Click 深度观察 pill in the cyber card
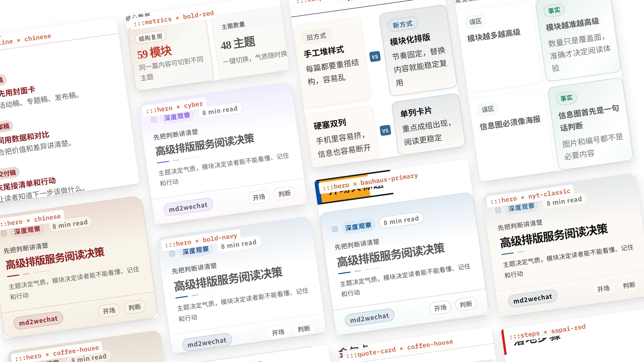The width and height of the screenshot is (644, 362). click(x=177, y=116)
